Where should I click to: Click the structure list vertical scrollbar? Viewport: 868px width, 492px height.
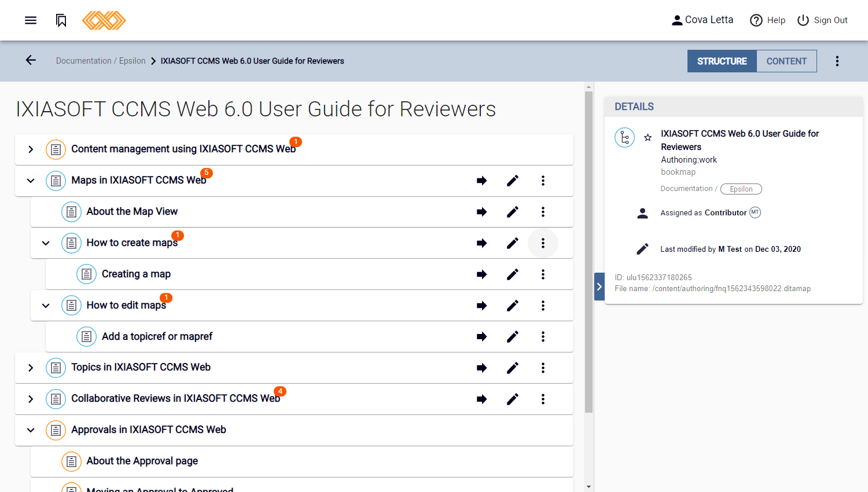[x=589, y=252]
